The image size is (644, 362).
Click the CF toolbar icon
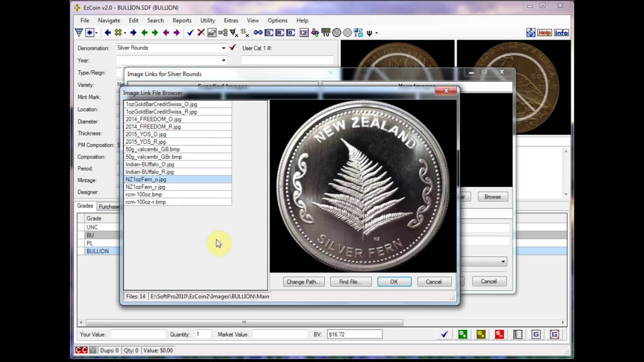304,33
